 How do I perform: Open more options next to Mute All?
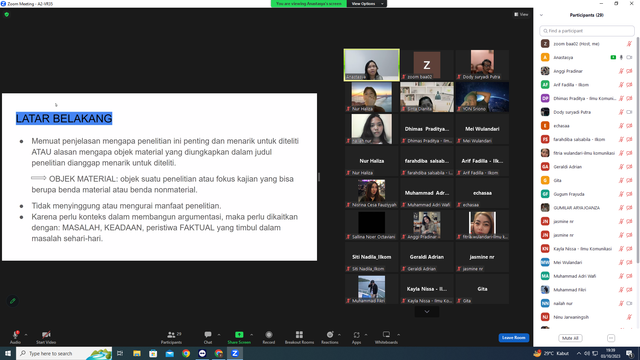pyautogui.click(x=611, y=338)
